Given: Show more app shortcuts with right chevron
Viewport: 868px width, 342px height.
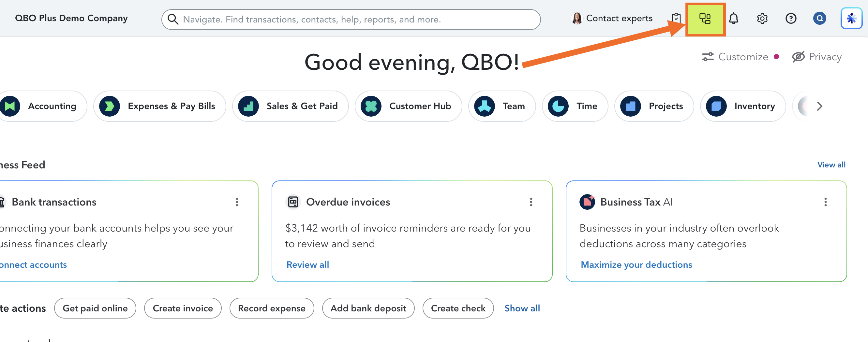Looking at the screenshot, I should click(820, 107).
